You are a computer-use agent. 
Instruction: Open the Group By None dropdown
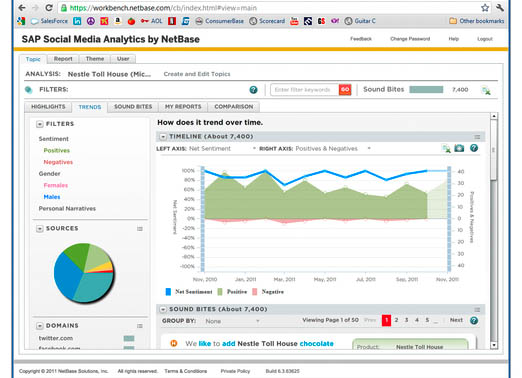tap(232, 321)
